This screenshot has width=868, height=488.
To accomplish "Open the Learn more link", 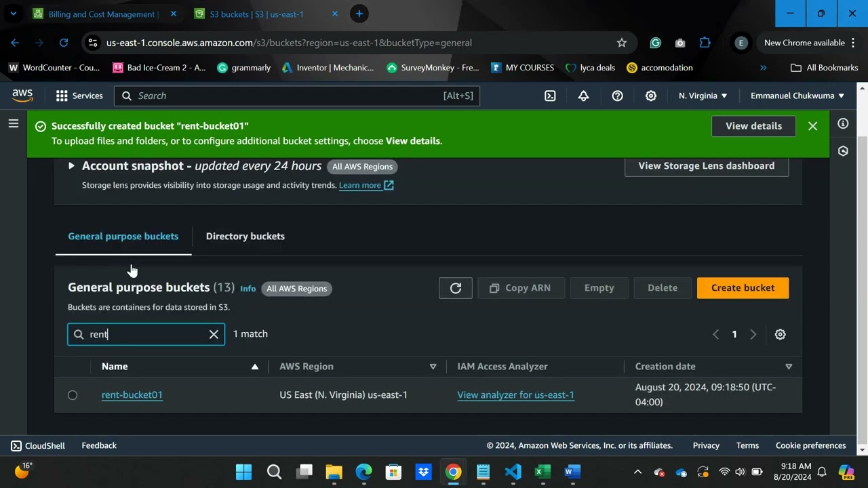I will [x=366, y=185].
